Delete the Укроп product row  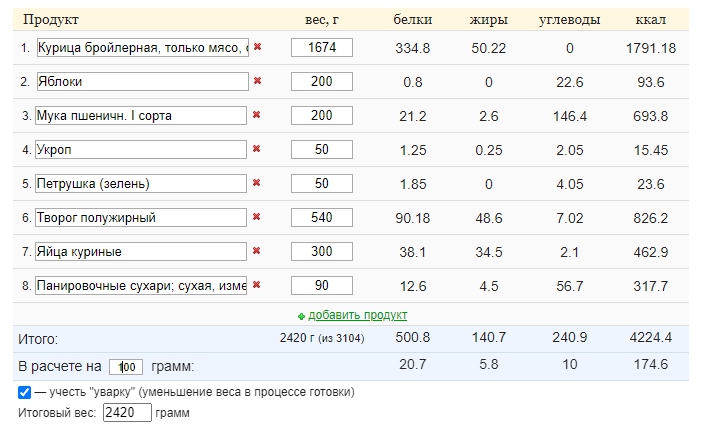tap(257, 149)
